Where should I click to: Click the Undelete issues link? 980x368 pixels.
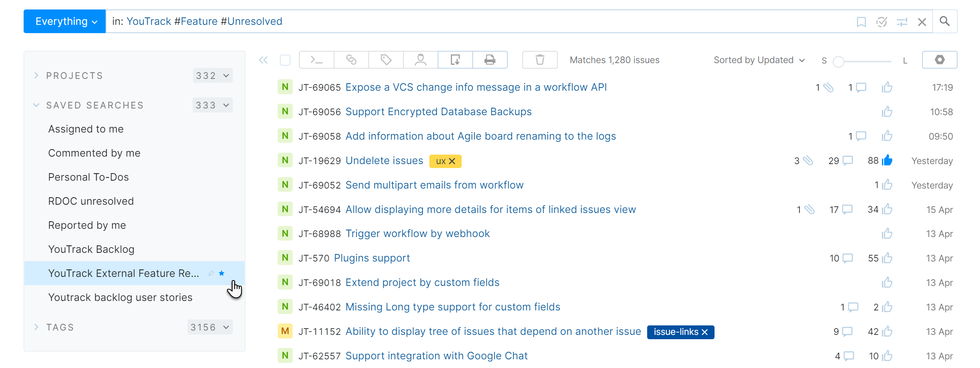coord(384,160)
